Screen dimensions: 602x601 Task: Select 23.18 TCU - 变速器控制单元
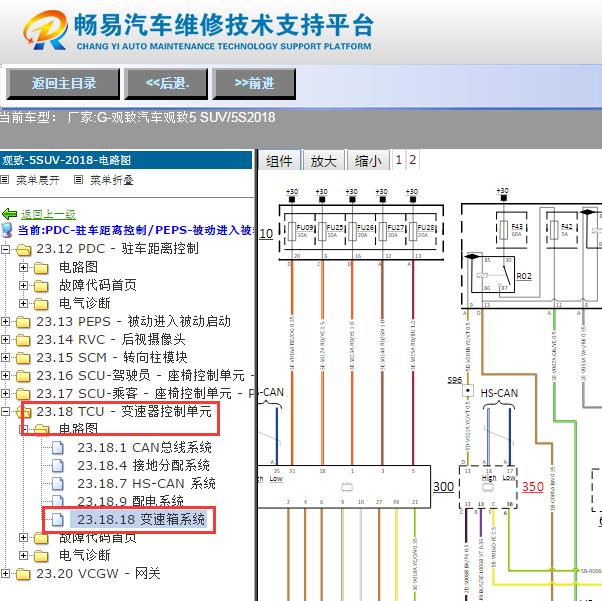[124, 411]
